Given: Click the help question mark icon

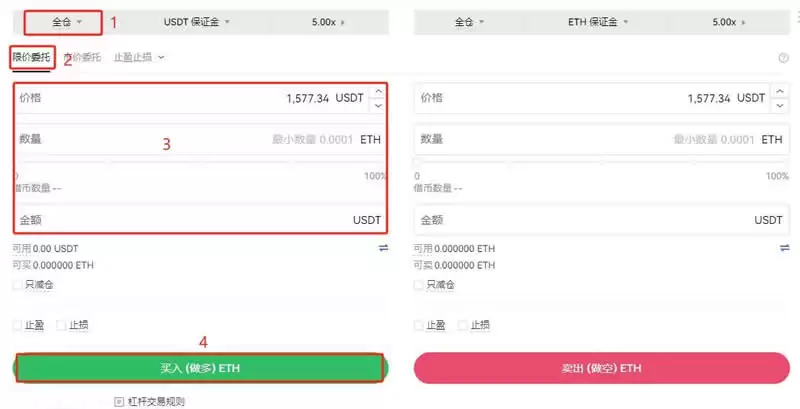Looking at the screenshot, I should (x=783, y=58).
